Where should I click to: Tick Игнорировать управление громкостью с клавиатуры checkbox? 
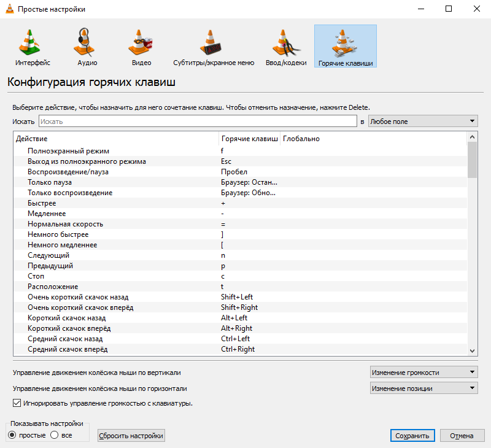(x=17, y=403)
